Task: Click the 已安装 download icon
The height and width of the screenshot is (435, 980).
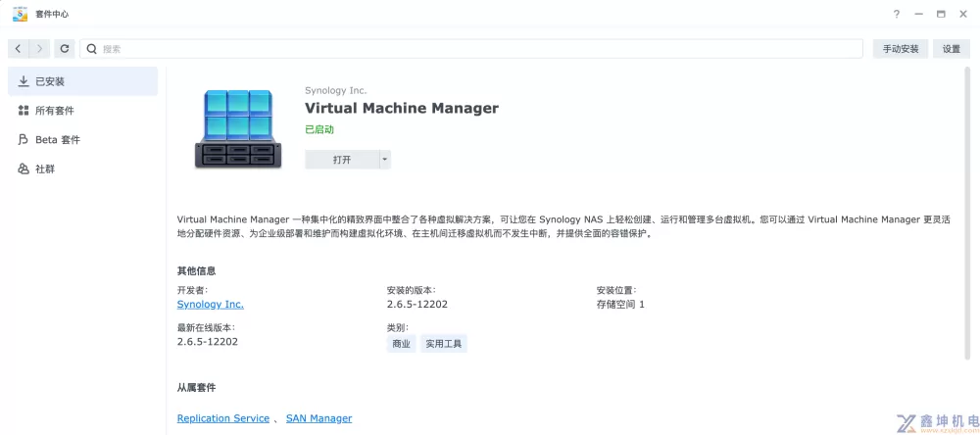Action: coord(24,81)
